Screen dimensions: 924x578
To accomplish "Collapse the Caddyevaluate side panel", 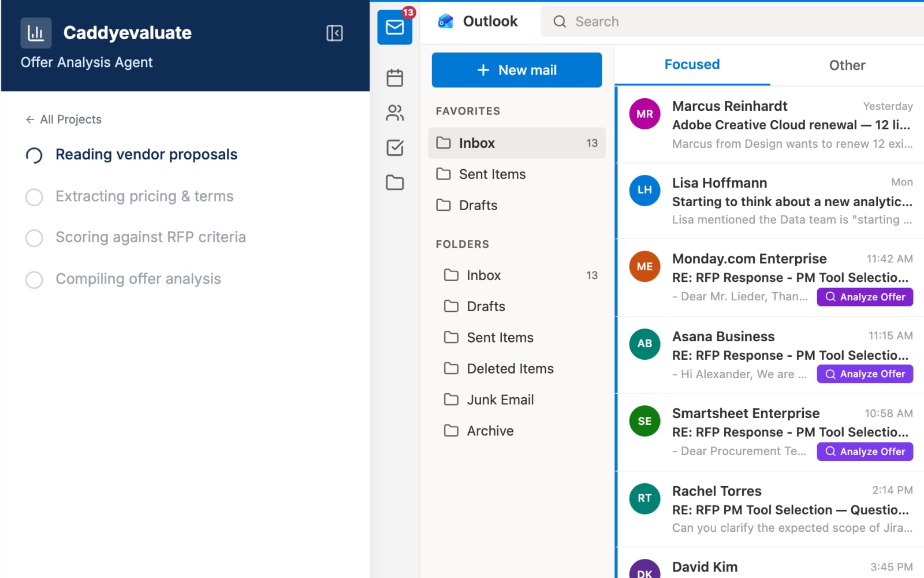I will [334, 33].
